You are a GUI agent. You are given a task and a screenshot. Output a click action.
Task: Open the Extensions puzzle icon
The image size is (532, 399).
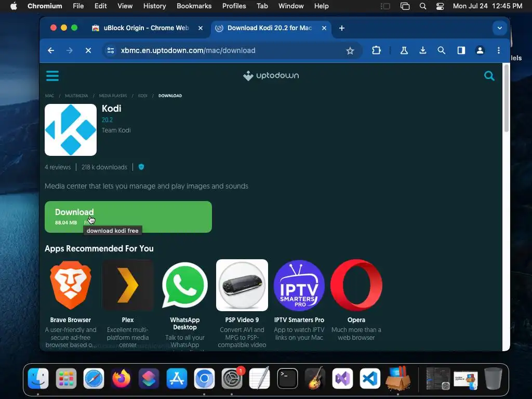coord(376,50)
